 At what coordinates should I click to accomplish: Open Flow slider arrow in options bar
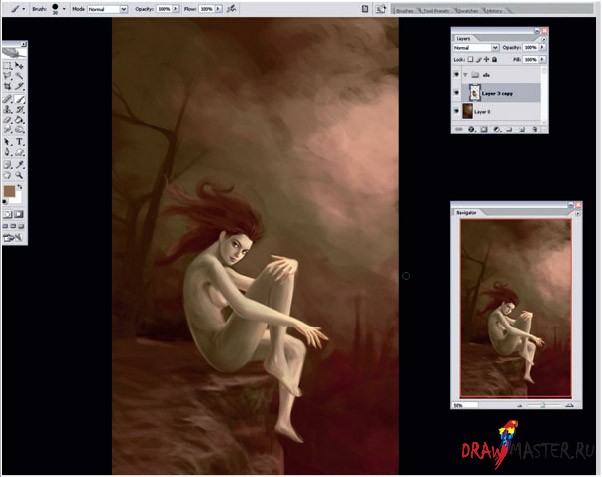click(218, 8)
